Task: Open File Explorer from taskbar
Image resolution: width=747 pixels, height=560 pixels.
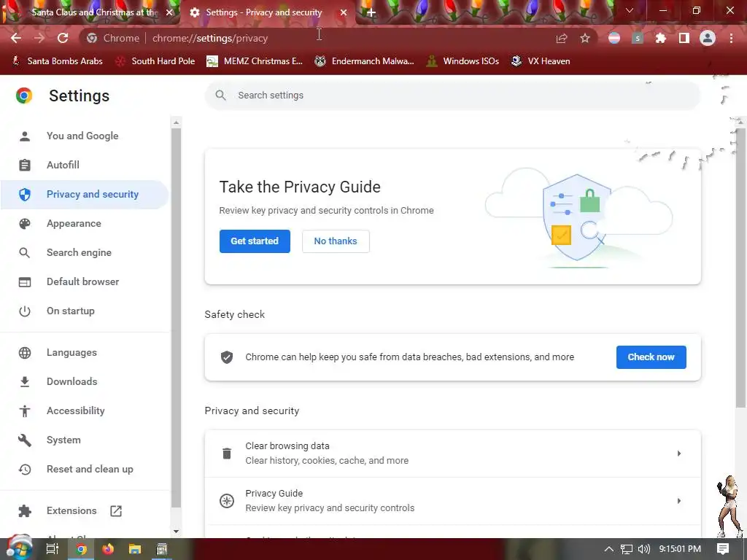Action: (135, 549)
